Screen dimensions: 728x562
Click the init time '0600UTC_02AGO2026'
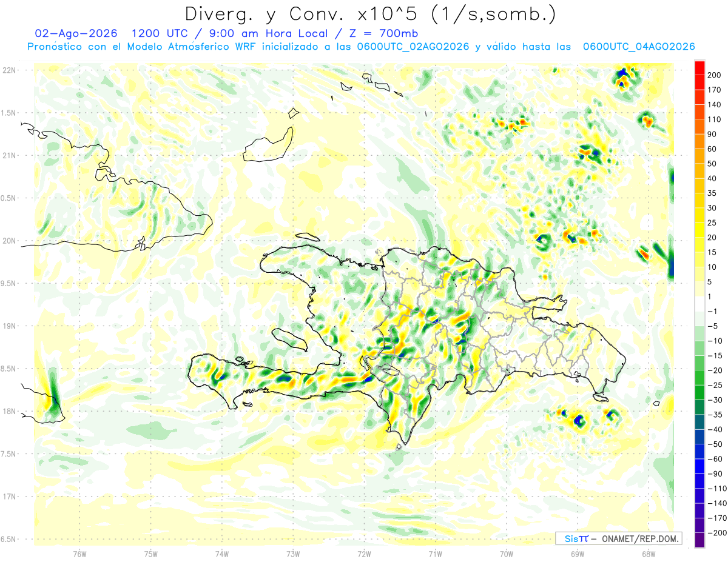point(412,47)
